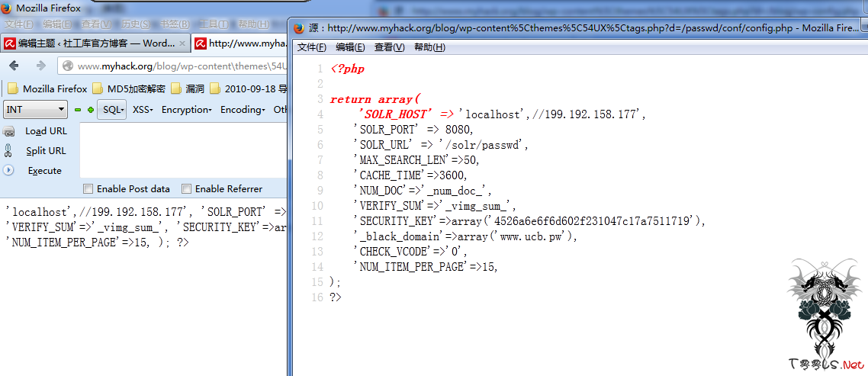Image resolution: width=868 pixels, height=376 pixels.
Task: Open the INT type dropdown
Action: tap(35, 110)
